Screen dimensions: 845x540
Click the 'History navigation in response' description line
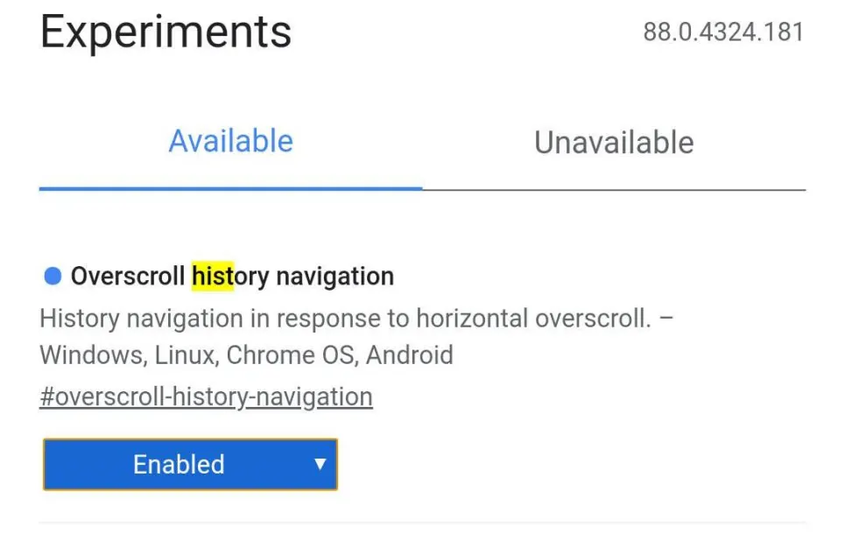tap(356, 319)
